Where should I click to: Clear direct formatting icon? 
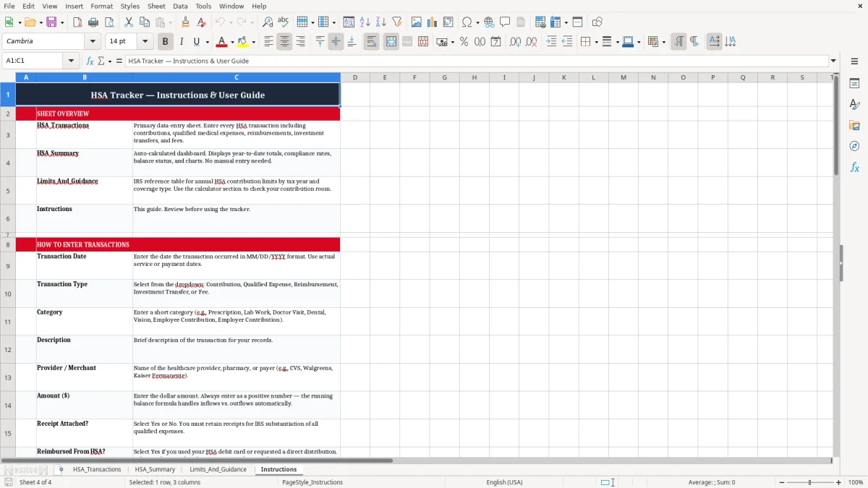(x=201, y=22)
